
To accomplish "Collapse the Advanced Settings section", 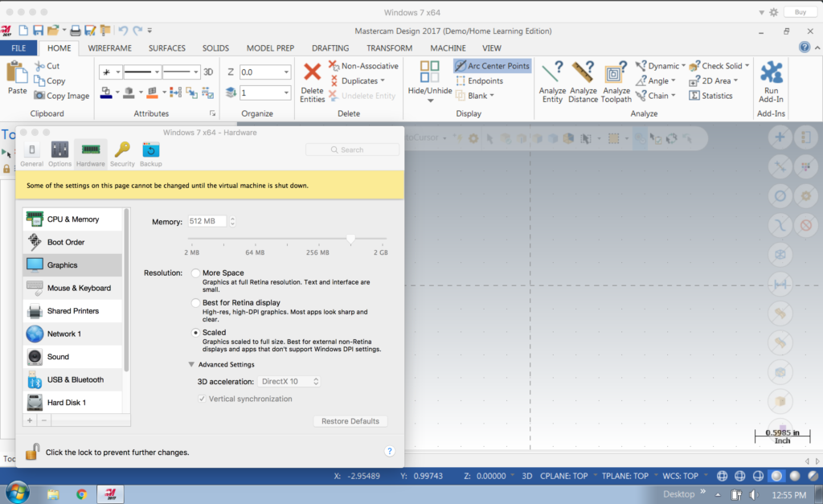I will (191, 364).
